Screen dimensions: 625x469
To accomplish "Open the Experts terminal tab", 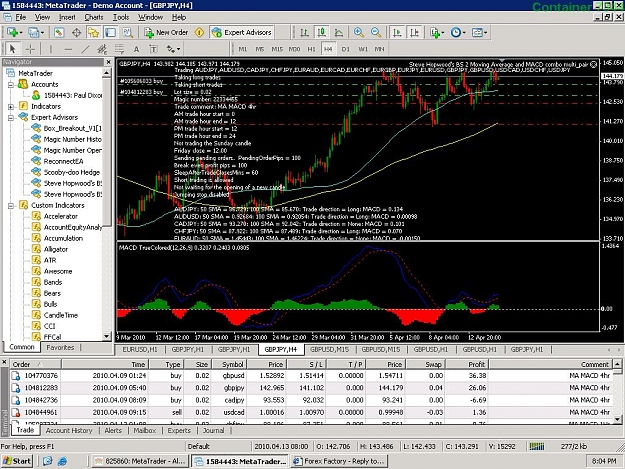I will point(179,431).
